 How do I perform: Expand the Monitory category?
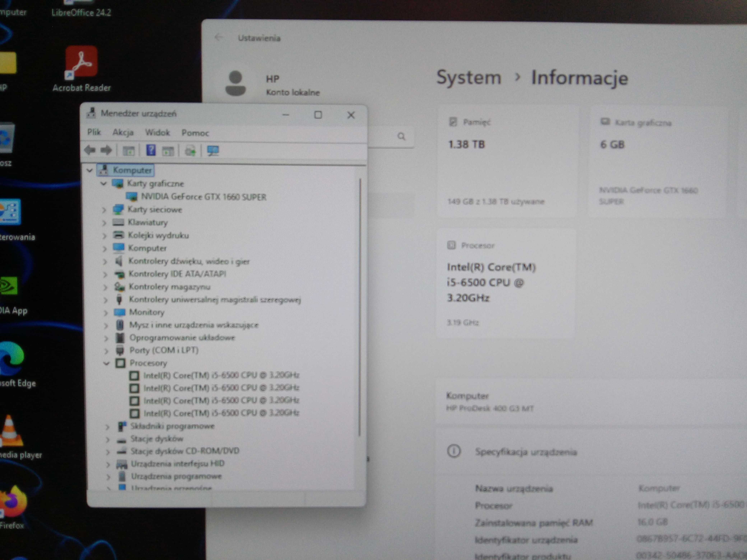tap(105, 312)
